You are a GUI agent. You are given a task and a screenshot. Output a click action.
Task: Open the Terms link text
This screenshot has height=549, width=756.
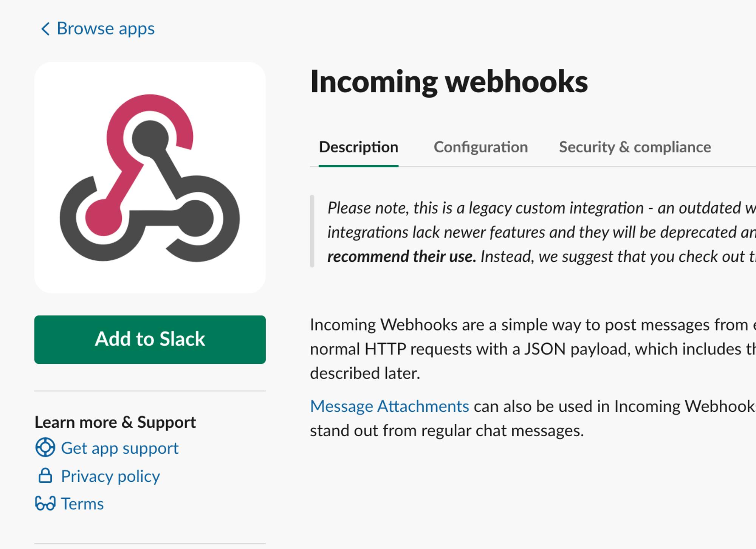[82, 504]
